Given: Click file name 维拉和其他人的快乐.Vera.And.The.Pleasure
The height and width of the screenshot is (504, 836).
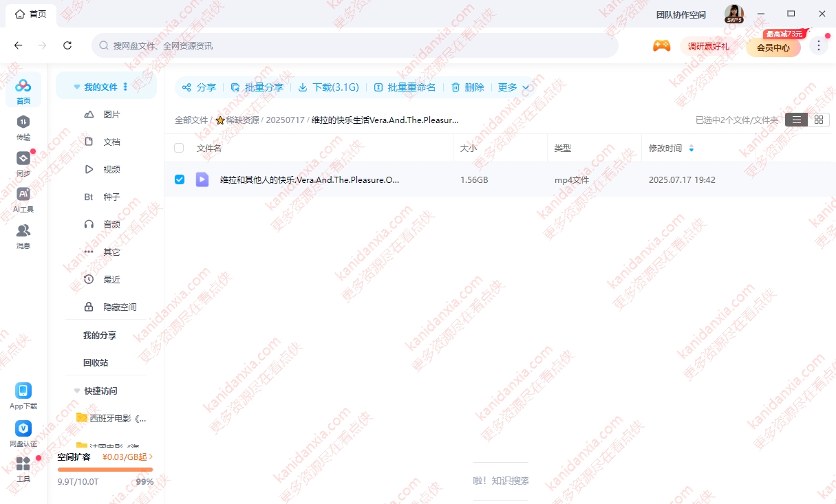Looking at the screenshot, I should tap(310, 179).
